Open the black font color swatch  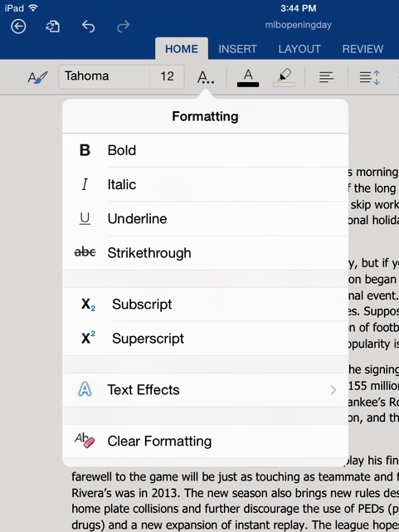pos(248,77)
